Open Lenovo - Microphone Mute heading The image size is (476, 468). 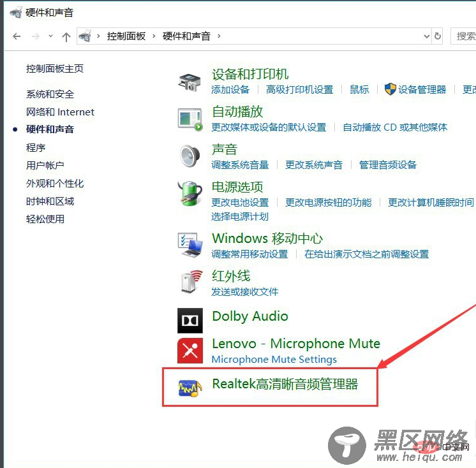tap(296, 344)
